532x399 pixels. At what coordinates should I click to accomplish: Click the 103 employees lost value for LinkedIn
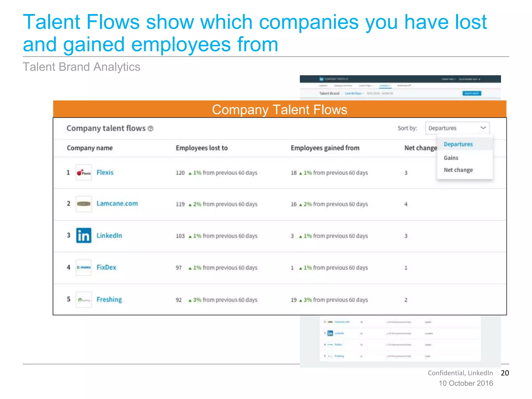[180, 236]
